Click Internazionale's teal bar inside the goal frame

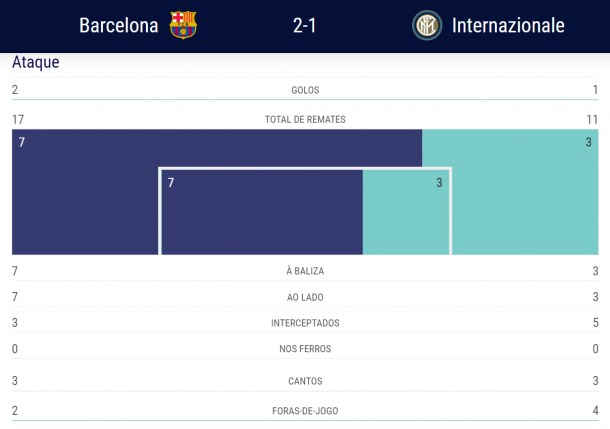[406, 212]
